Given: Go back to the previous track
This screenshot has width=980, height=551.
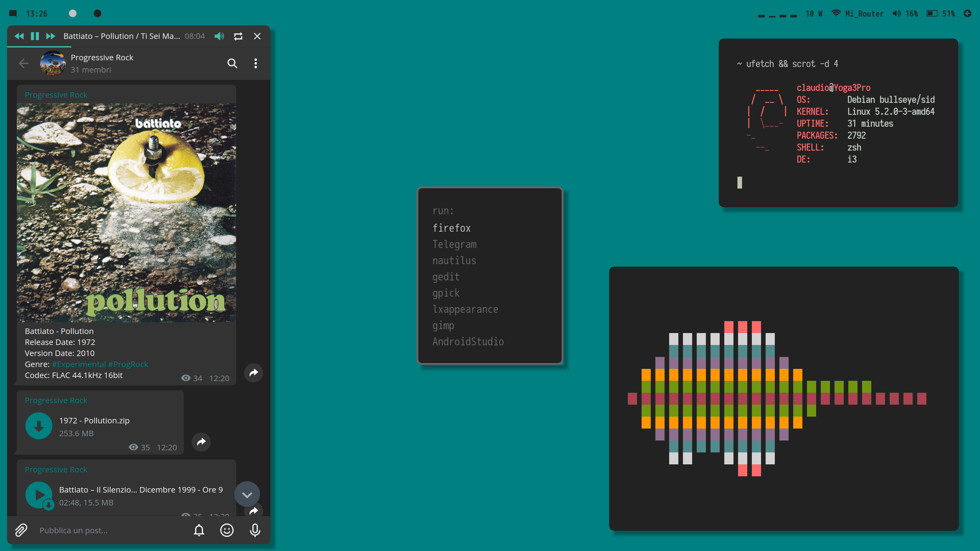Looking at the screenshot, I should pyautogui.click(x=19, y=36).
